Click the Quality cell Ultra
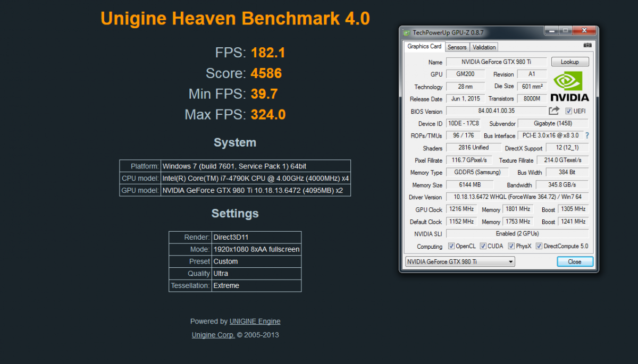 pos(257,274)
